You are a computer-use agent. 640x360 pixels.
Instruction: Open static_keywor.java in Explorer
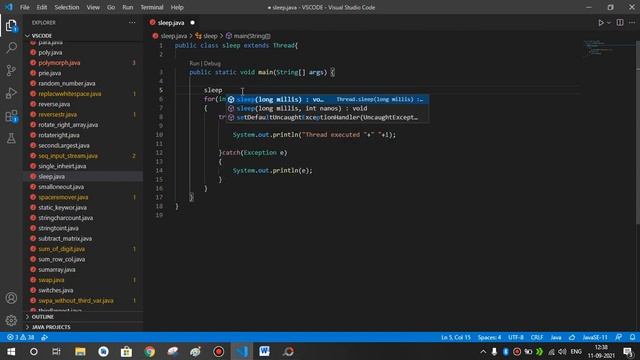click(62, 207)
